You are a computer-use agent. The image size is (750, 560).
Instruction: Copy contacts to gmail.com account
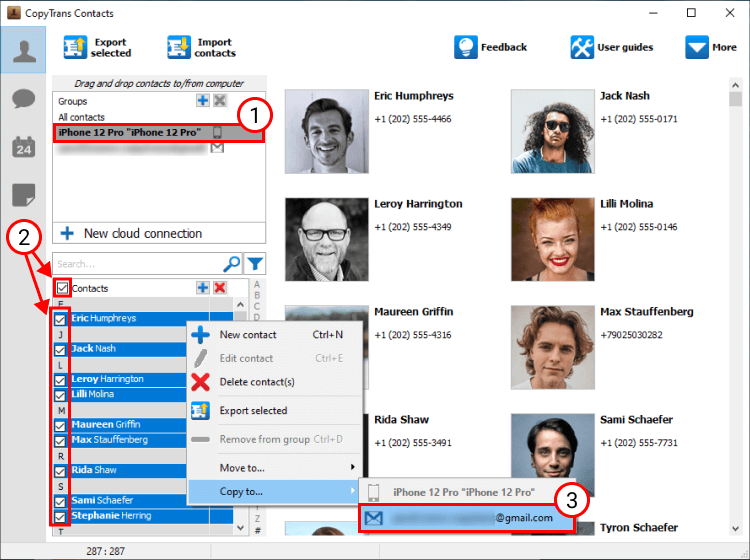(x=466, y=518)
